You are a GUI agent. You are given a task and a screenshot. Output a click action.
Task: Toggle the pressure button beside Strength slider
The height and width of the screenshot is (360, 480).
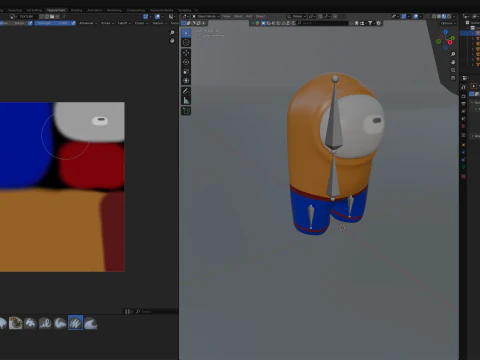click(73, 23)
